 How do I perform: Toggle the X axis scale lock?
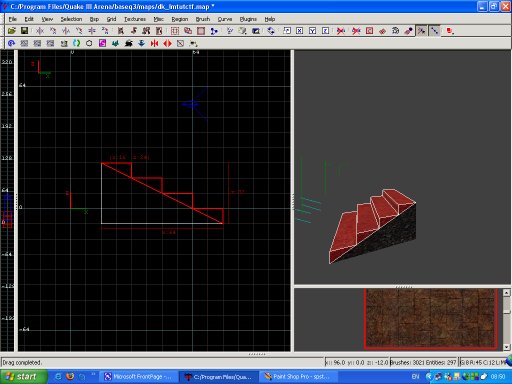[300, 31]
